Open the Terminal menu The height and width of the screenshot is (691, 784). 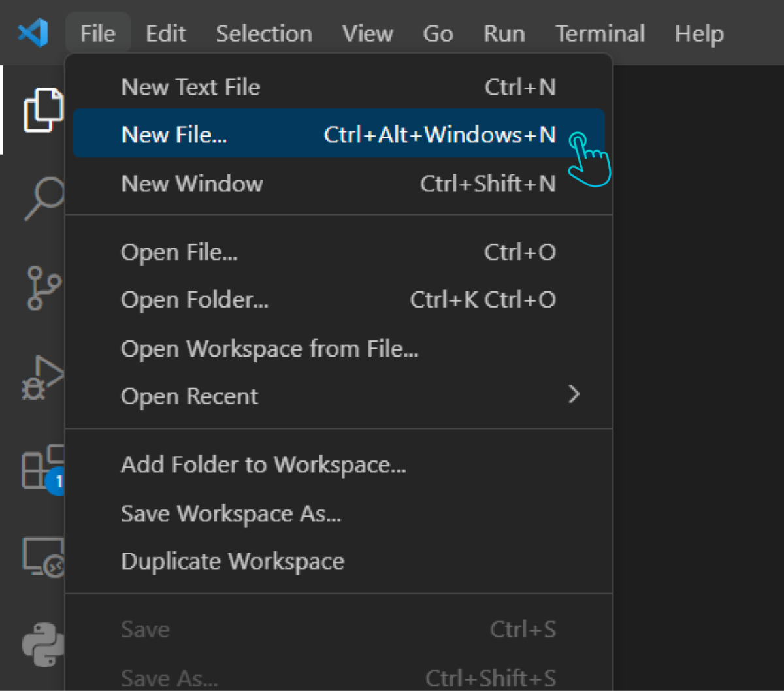point(599,33)
